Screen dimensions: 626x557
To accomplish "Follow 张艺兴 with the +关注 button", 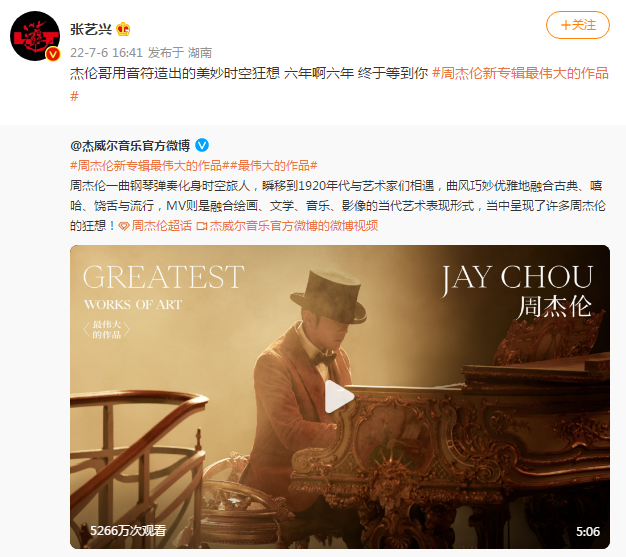I will [578, 25].
